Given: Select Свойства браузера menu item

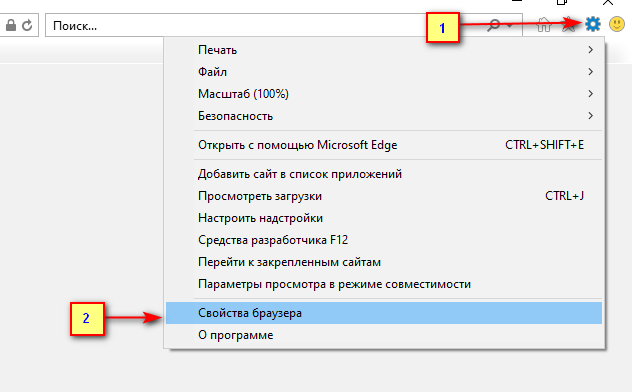Looking at the screenshot, I should 383,313.
